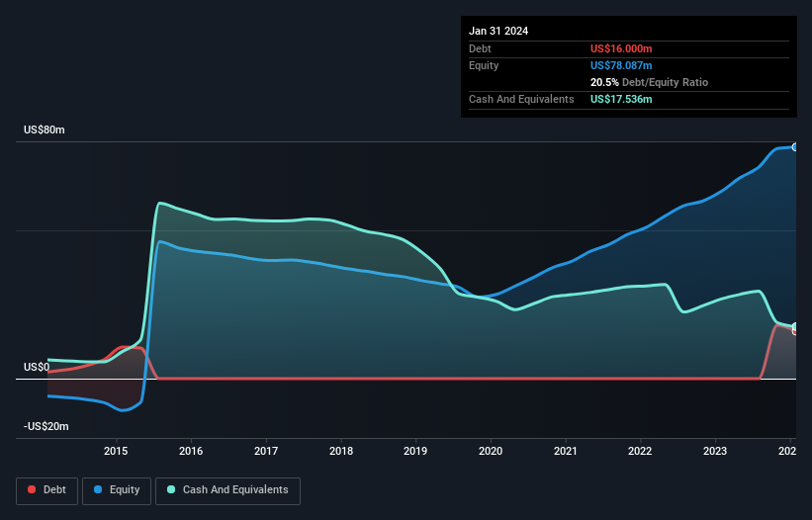This screenshot has width=812, height=520.
Task: Toggle Cash And Equivalents legend button
Action: click(x=227, y=490)
